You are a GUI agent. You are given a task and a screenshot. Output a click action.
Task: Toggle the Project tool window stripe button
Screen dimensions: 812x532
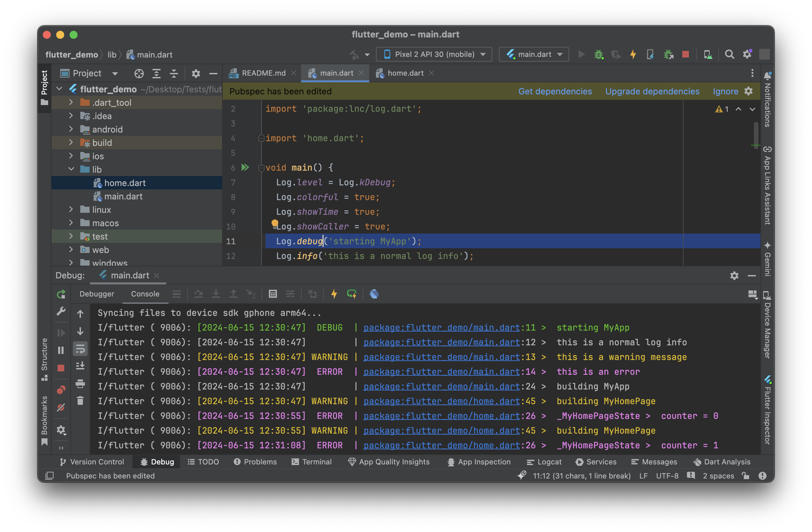(44, 87)
